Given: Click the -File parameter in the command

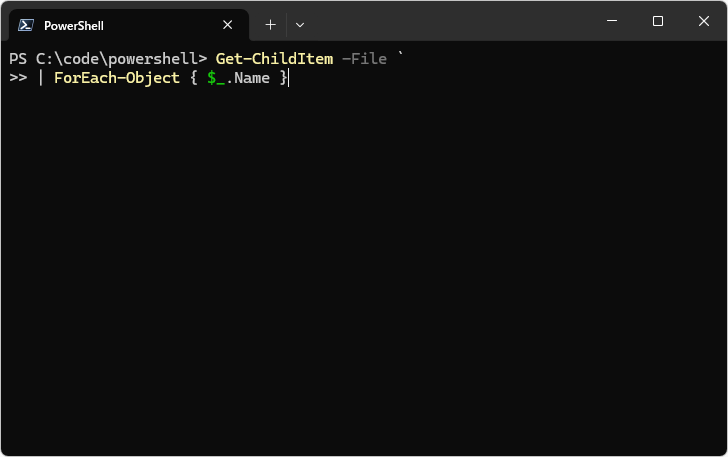Looking at the screenshot, I should click(x=364, y=59).
